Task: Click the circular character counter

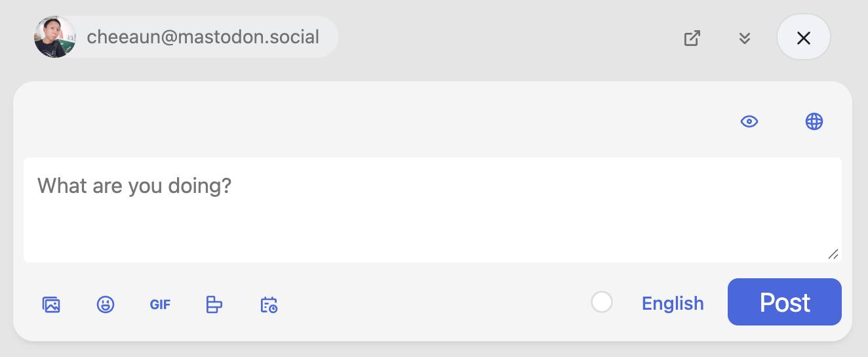Action: point(602,303)
